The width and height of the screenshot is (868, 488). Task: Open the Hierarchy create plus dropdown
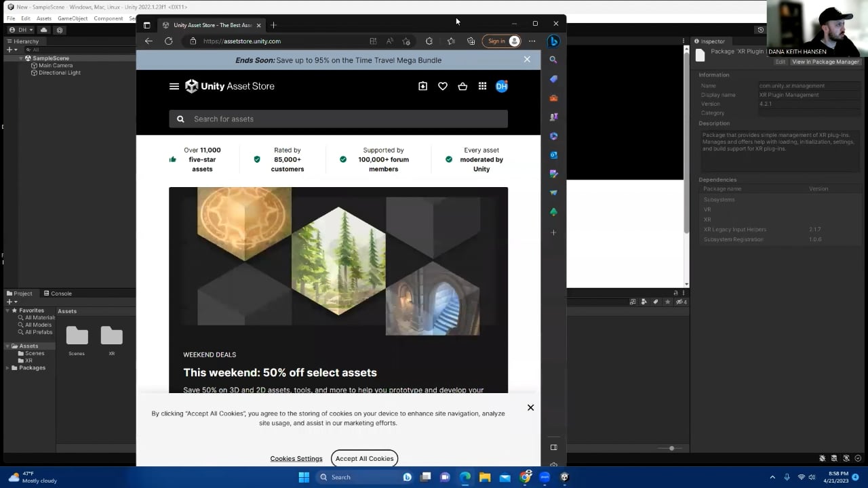[11, 49]
